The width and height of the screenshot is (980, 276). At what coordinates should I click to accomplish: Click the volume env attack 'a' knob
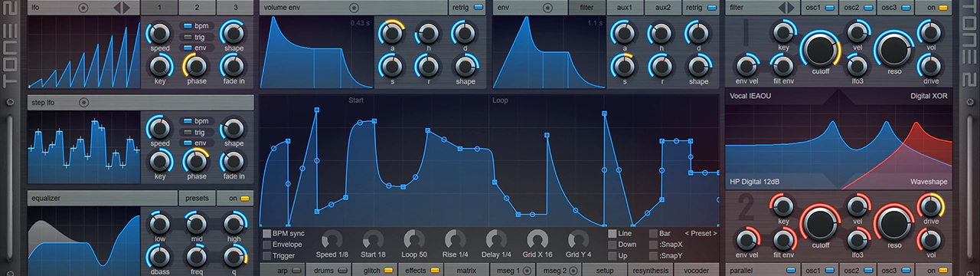tap(391, 33)
